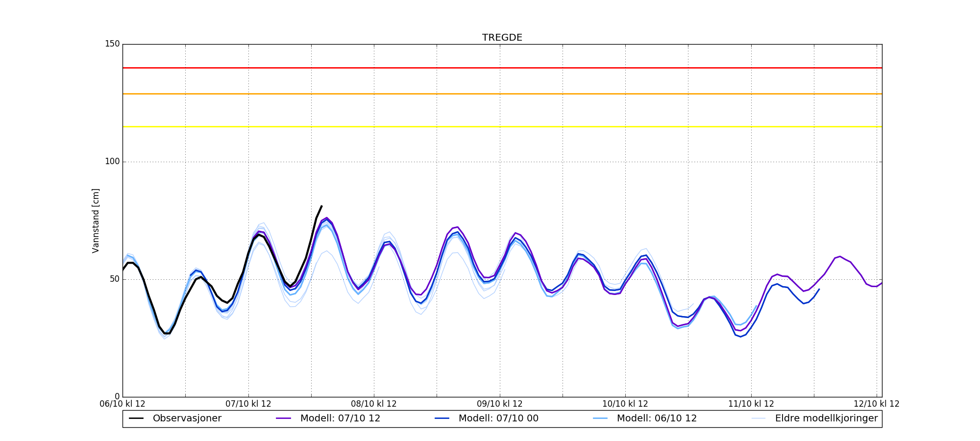This screenshot has height=441, width=980.
Task: Click the x-axis label 12/10 kl 12
Action: point(877,404)
